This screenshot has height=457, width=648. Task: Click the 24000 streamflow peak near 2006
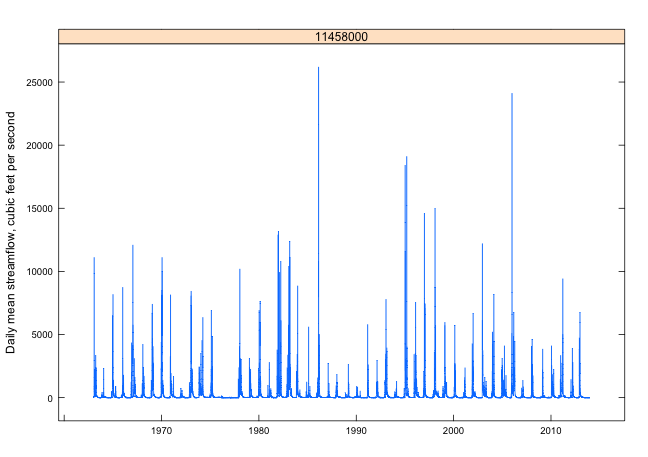(x=512, y=94)
